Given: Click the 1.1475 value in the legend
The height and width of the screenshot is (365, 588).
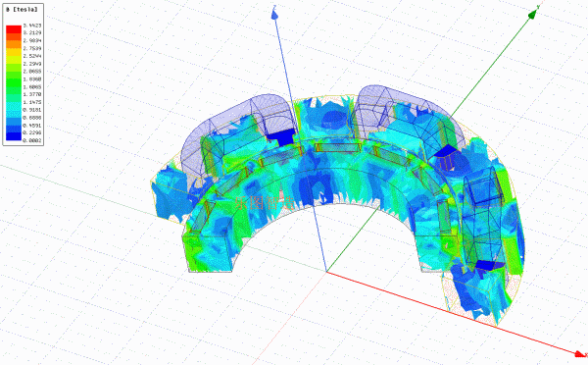Looking at the screenshot, I should click(32, 102).
